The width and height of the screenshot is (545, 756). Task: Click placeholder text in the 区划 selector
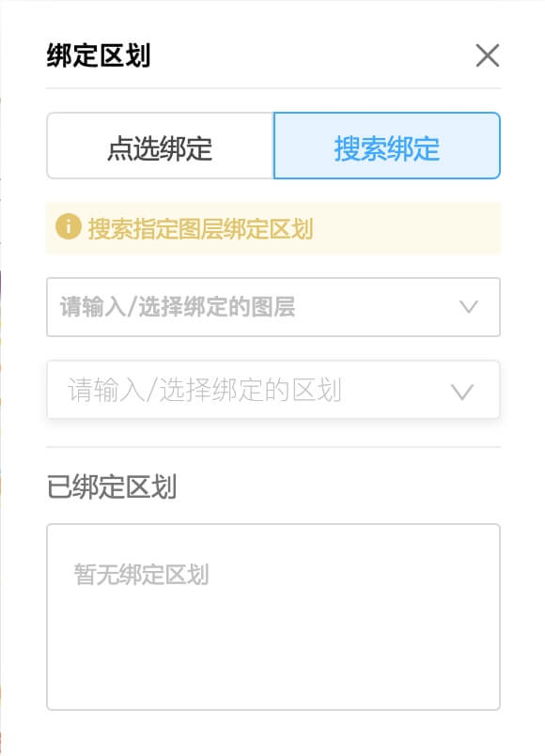(205, 390)
